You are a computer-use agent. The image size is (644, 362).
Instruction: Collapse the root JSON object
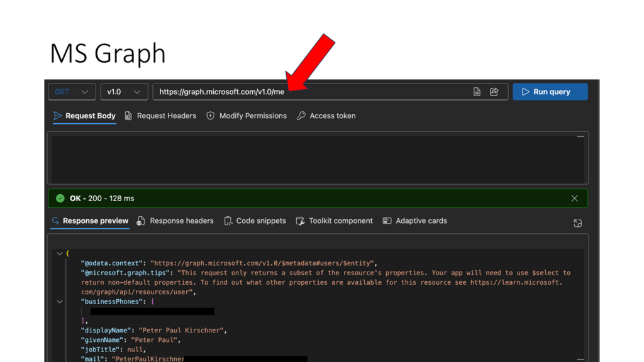60,254
